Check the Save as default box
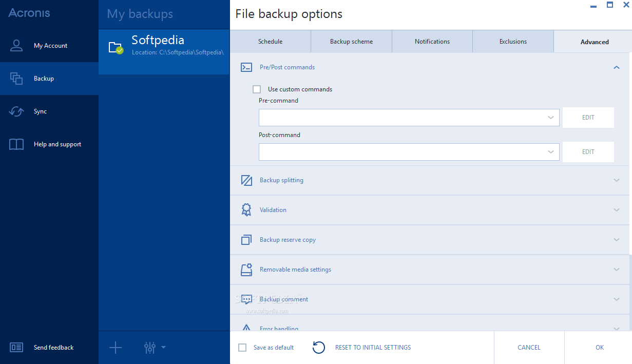Screen dimensions: 632x364 pos(243,348)
